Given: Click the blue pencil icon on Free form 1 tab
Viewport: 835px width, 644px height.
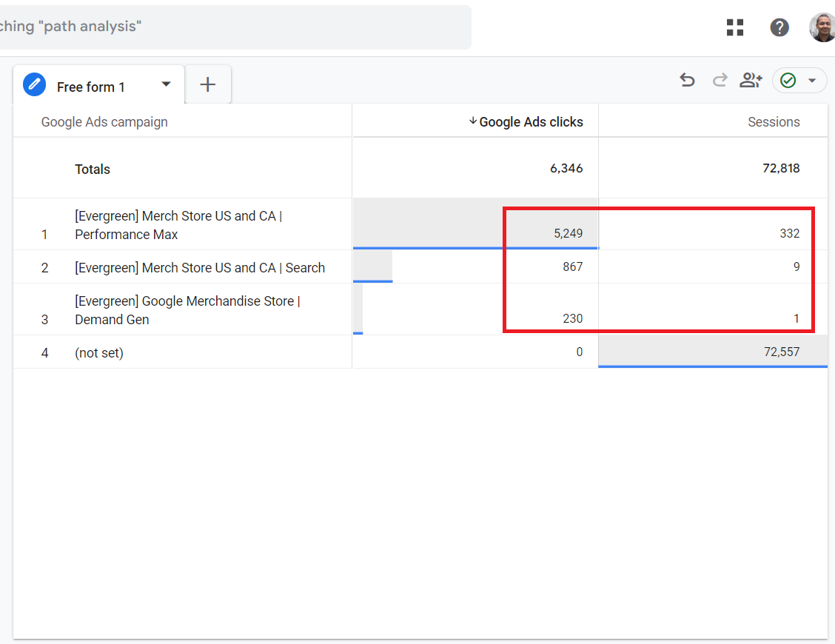Looking at the screenshot, I should 35,84.
